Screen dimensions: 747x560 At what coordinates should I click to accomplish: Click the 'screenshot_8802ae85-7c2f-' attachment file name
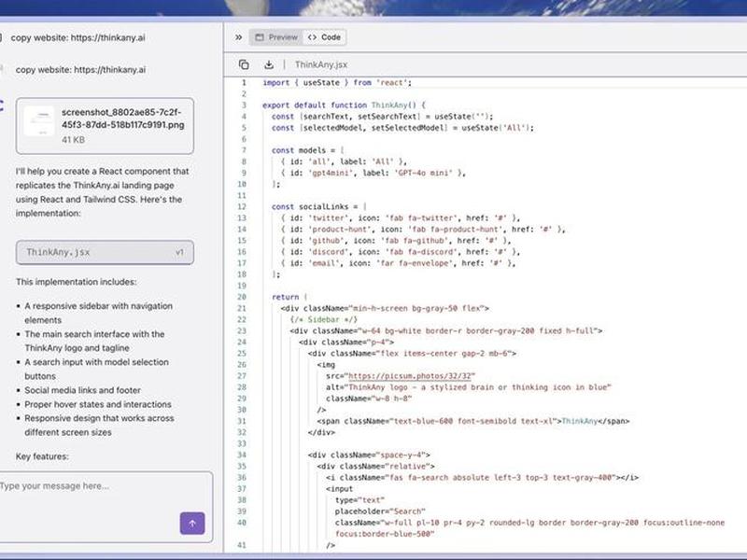pyautogui.click(x=121, y=112)
